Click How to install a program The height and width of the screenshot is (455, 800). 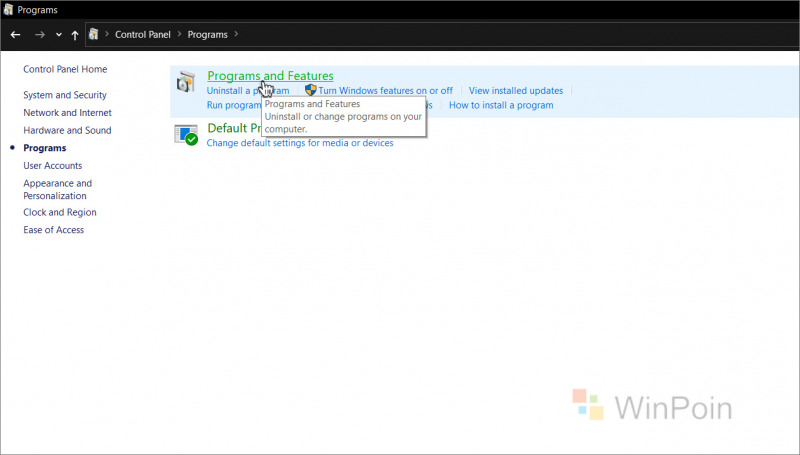tap(501, 105)
